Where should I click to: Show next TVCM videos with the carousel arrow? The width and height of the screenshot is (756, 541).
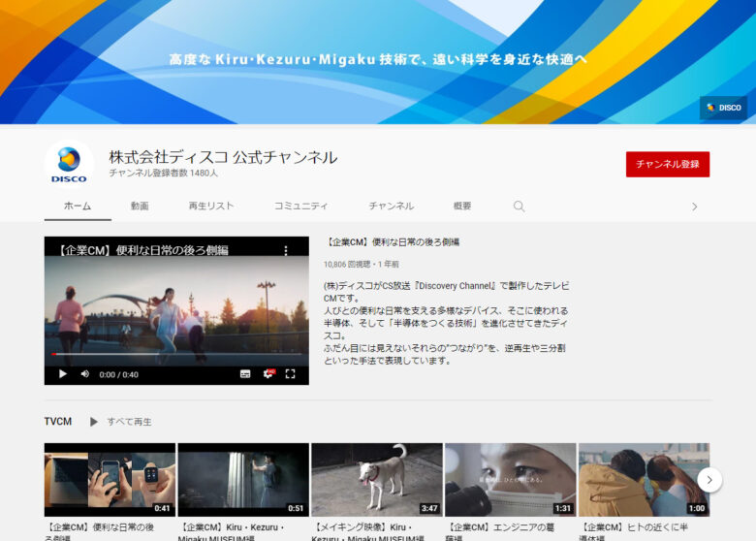coord(709,480)
